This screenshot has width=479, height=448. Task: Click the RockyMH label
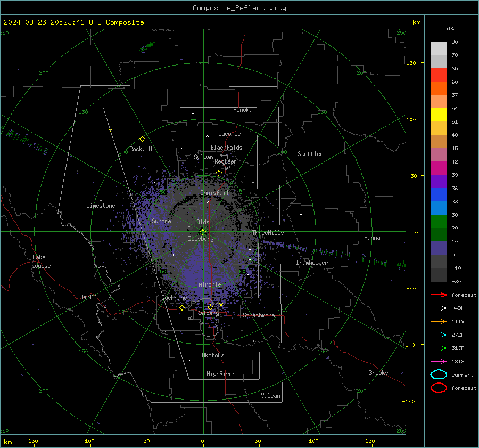pos(141,149)
